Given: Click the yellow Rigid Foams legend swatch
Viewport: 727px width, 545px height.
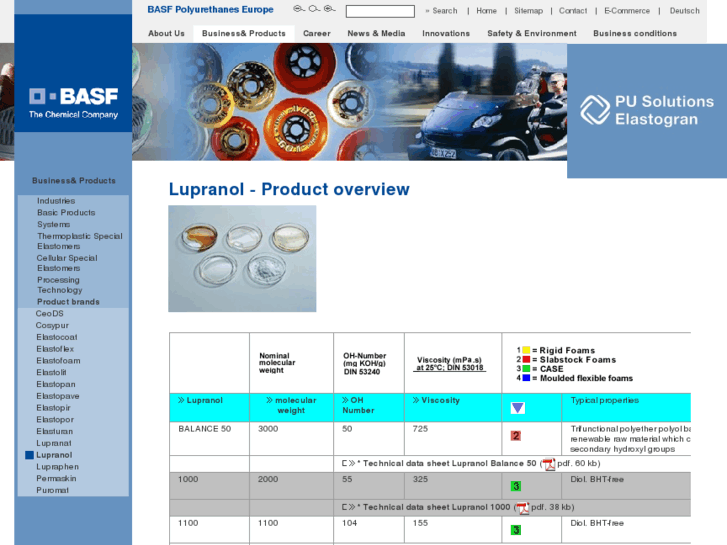Looking at the screenshot, I should point(526,350).
